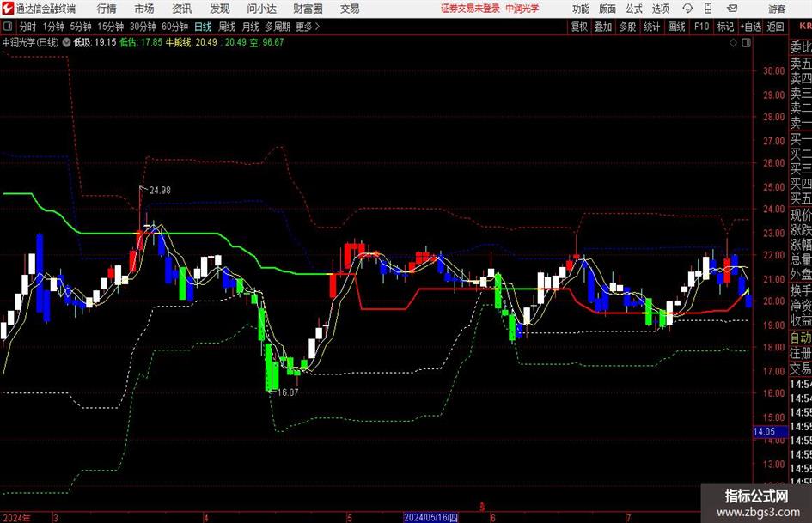Click the 多股 multi-stock button
This screenshot has width=812, height=523.
(627, 27)
